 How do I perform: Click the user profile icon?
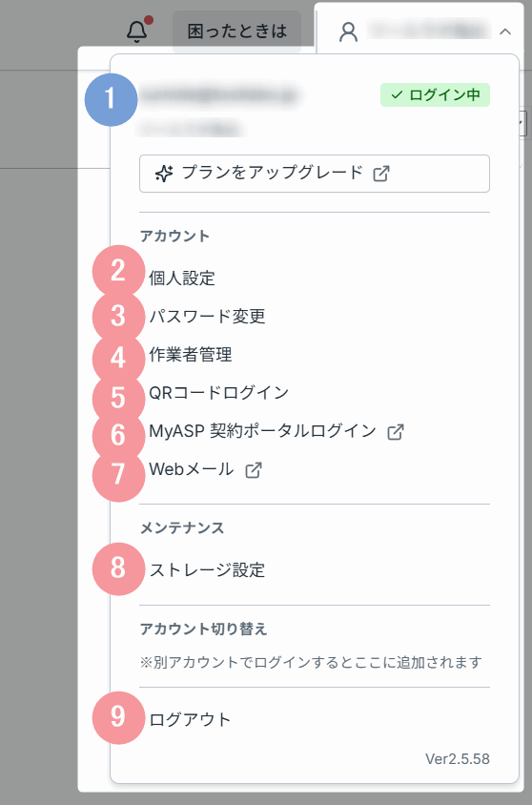(x=348, y=31)
